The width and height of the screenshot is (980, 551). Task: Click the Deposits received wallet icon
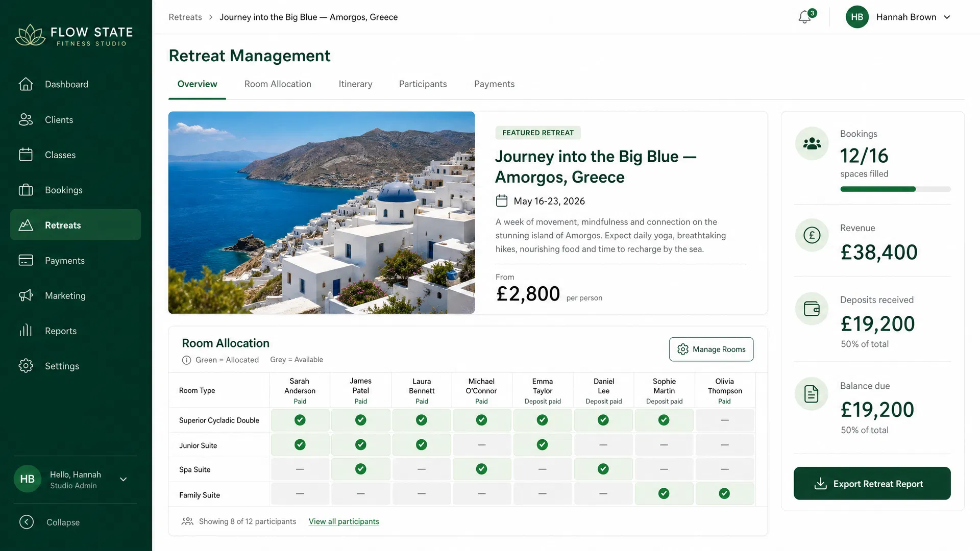[x=812, y=309]
